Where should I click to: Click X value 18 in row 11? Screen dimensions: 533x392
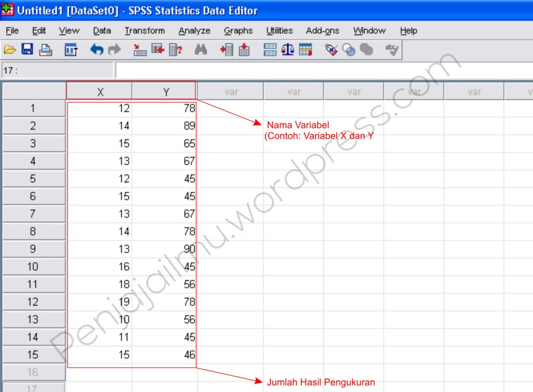point(99,284)
